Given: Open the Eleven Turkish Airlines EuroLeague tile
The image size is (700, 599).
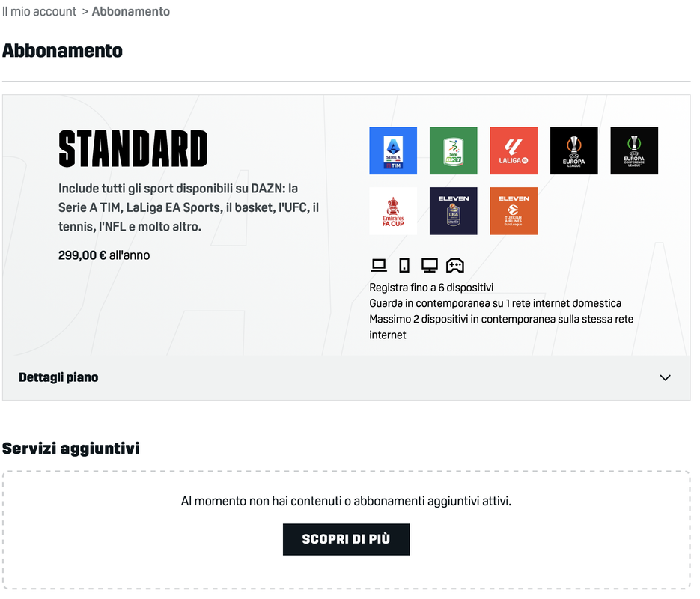Looking at the screenshot, I should click(x=514, y=210).
